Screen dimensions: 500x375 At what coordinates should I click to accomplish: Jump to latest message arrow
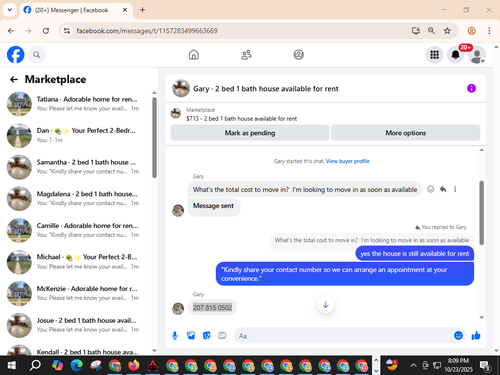pos(326,305)
